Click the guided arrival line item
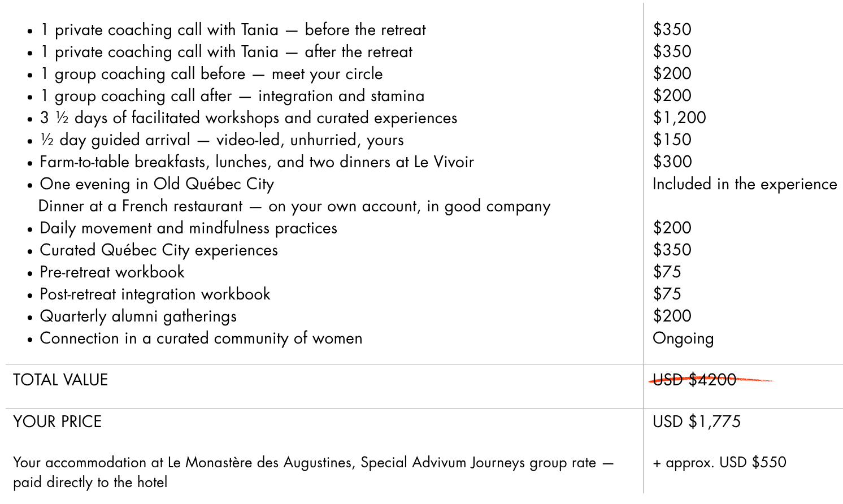 [221, 140]
